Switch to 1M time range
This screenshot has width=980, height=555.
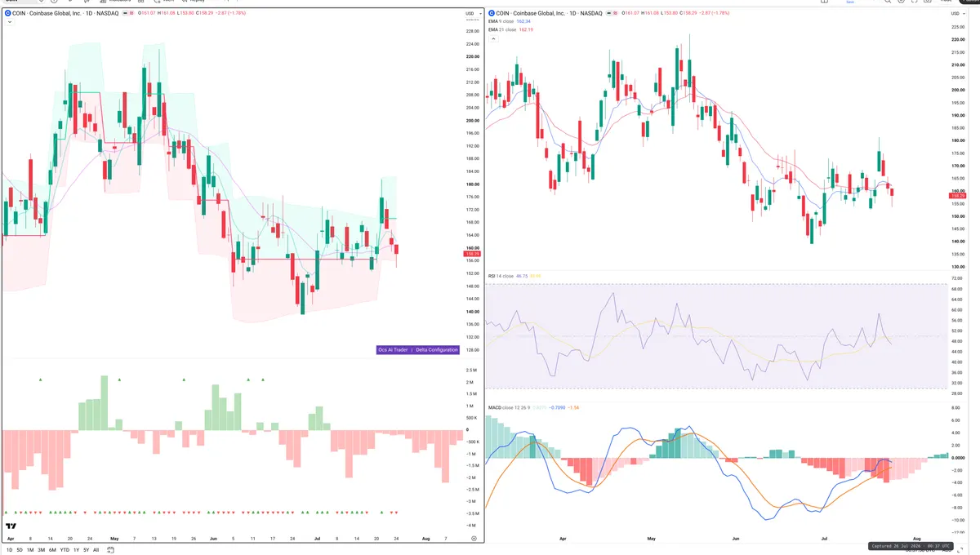pos(30,550)
